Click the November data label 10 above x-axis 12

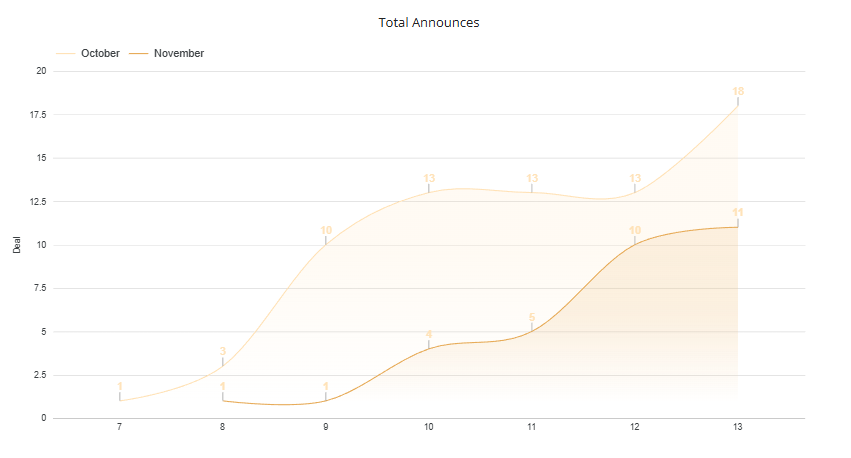[x=635, y=230]
